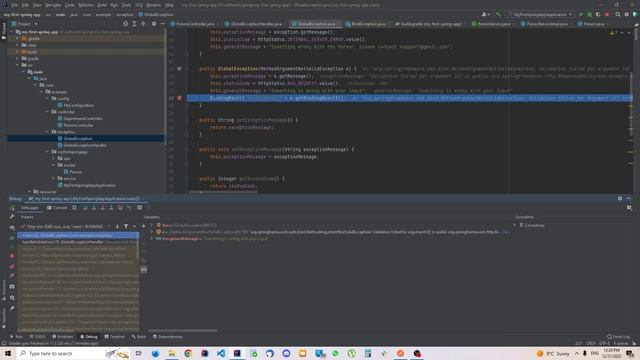Run MyFirstSpringAppApplication with green play icon
The height and width of the screenshot is (360, 640).
581,14
